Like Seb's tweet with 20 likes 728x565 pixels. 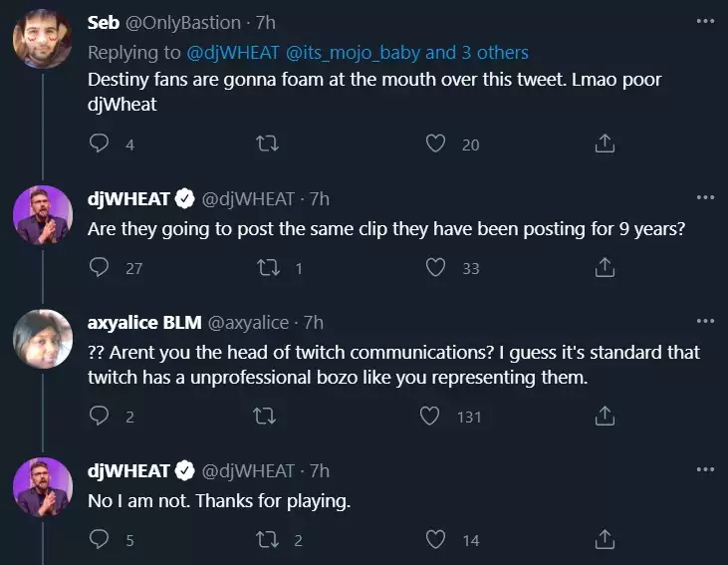435,143
